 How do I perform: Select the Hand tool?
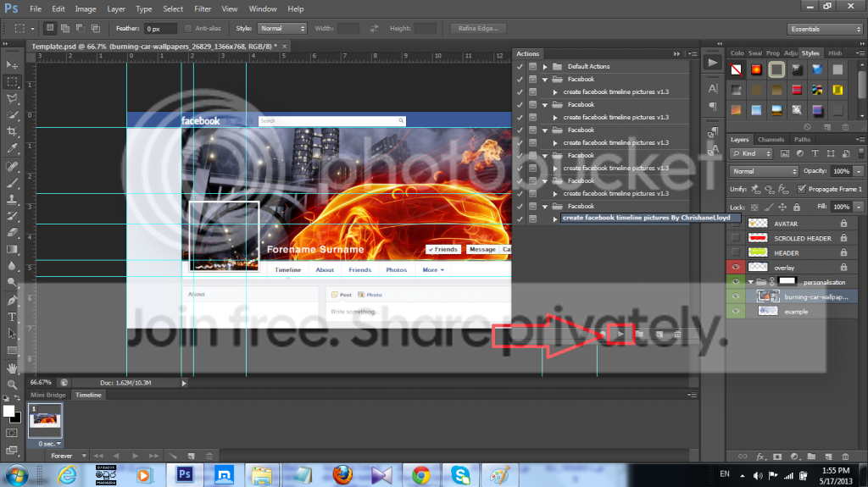pyautogui.click(x=12, y=368)
